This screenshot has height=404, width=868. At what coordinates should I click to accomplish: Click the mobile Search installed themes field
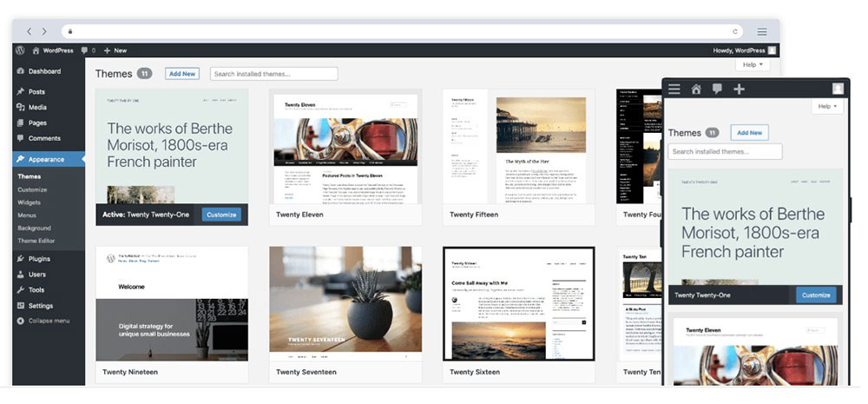click(x=725, y=151)
